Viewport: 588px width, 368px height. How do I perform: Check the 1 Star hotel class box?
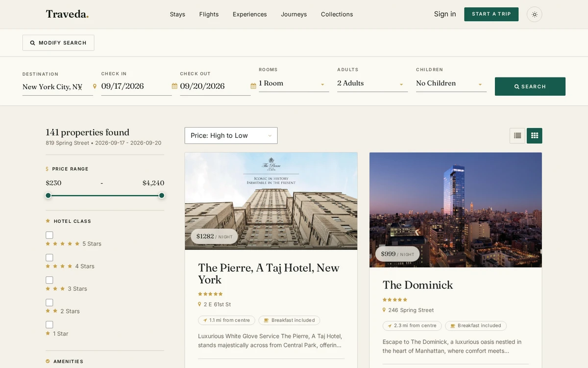tap(49, 325)
